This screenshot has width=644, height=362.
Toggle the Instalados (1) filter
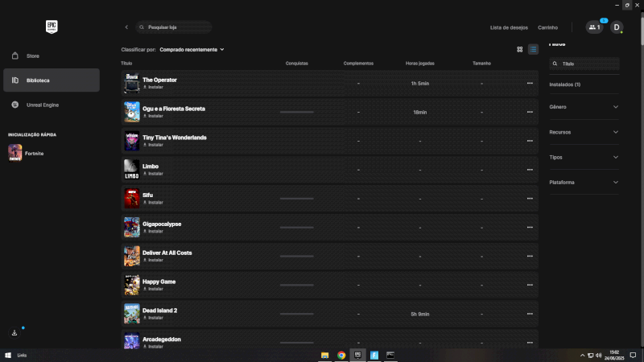point(565,84)
